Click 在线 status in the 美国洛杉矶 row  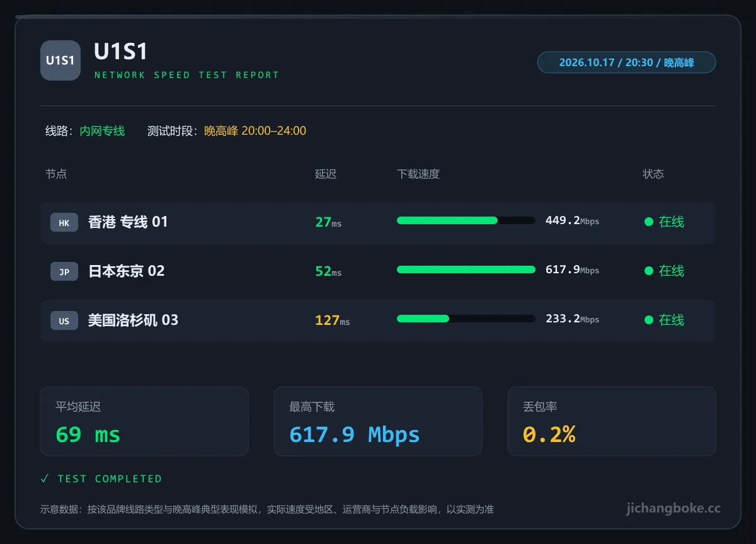(671, 320)
